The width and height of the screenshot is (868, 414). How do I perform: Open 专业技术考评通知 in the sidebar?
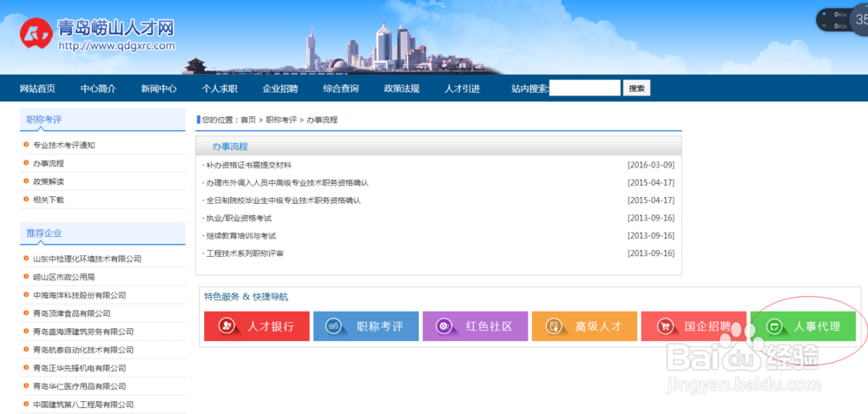click(x=64, y=146)
